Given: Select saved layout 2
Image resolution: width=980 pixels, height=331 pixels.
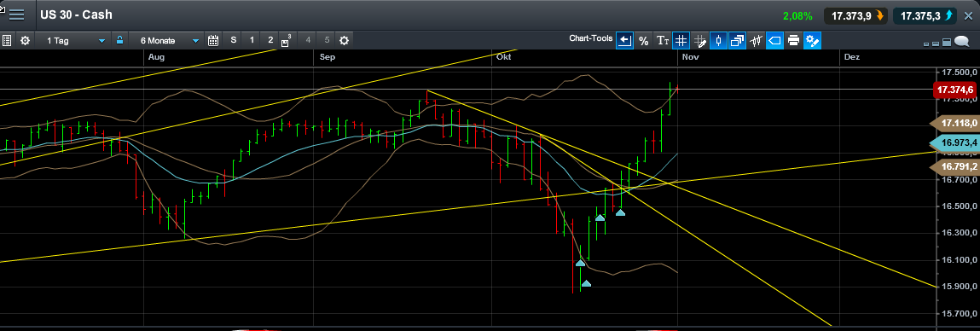Looking at the screenshot, I should pos(270,41).
